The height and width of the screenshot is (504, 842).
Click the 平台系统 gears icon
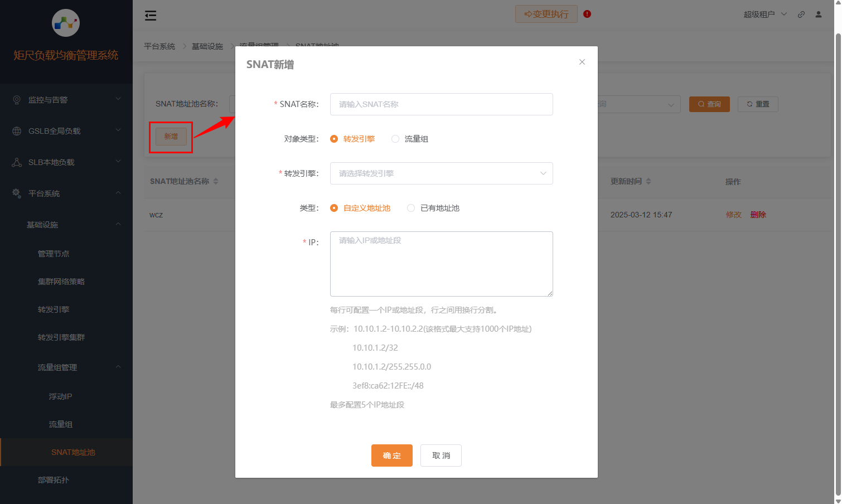pos(17,193)
